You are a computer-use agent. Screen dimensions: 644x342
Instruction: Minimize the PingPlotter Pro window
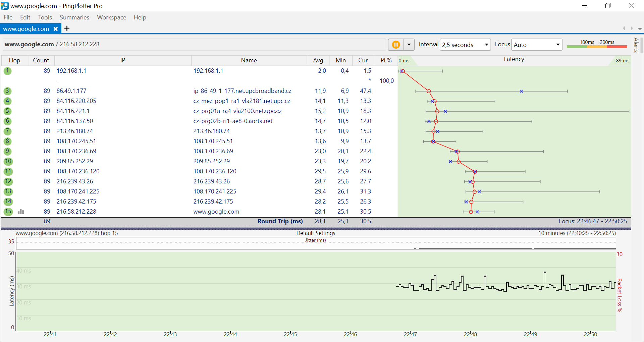tap(585, 6)
